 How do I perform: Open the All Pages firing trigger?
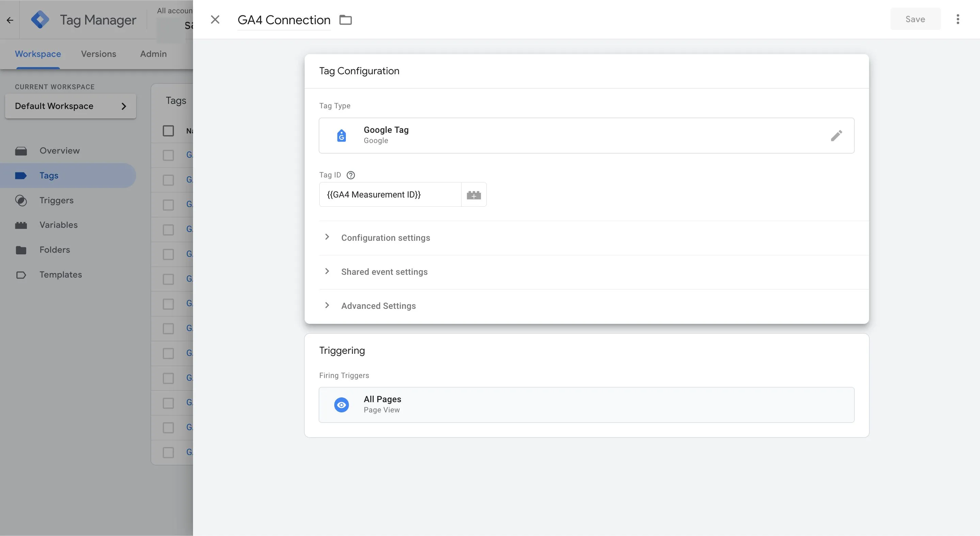(x=586, y=405)
